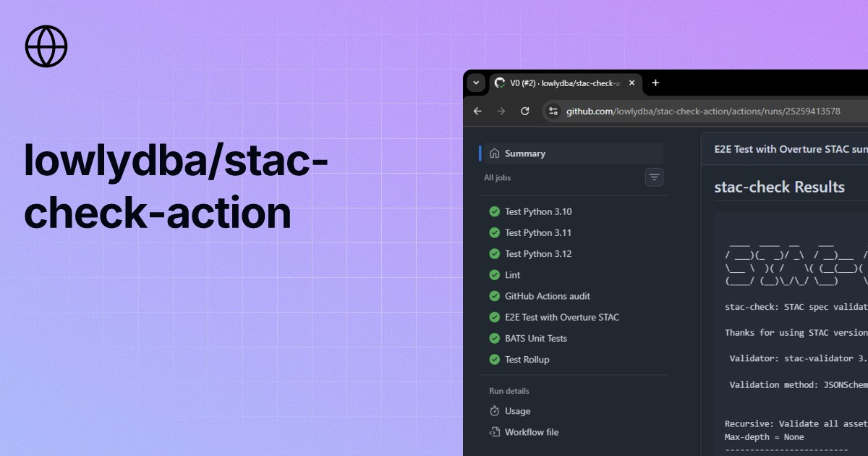The image size is (868, 456).
Task: Click green check icon for Test Rollup
Action: coord(495,360)
